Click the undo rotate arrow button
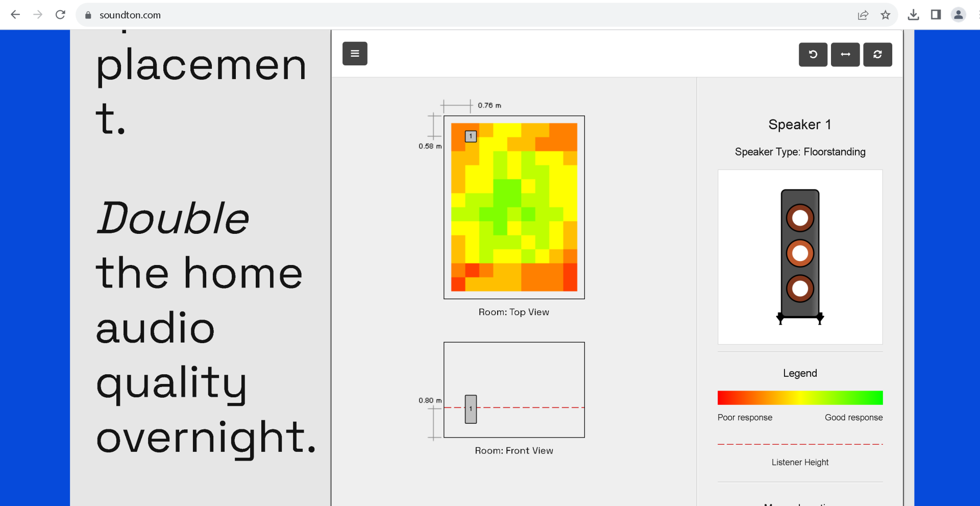The image size is (980, 506). (813, 55)
